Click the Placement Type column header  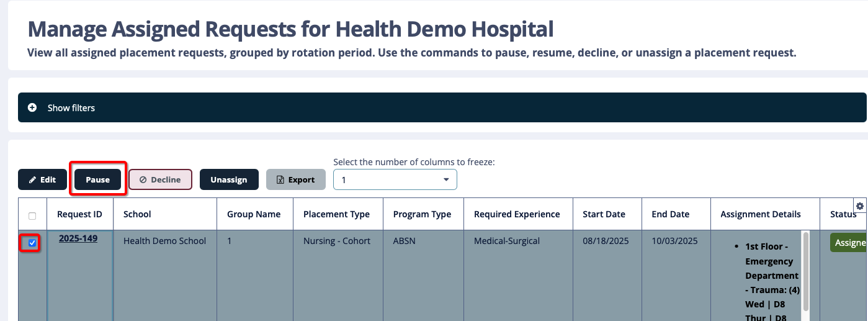click(x=338, y=214)
